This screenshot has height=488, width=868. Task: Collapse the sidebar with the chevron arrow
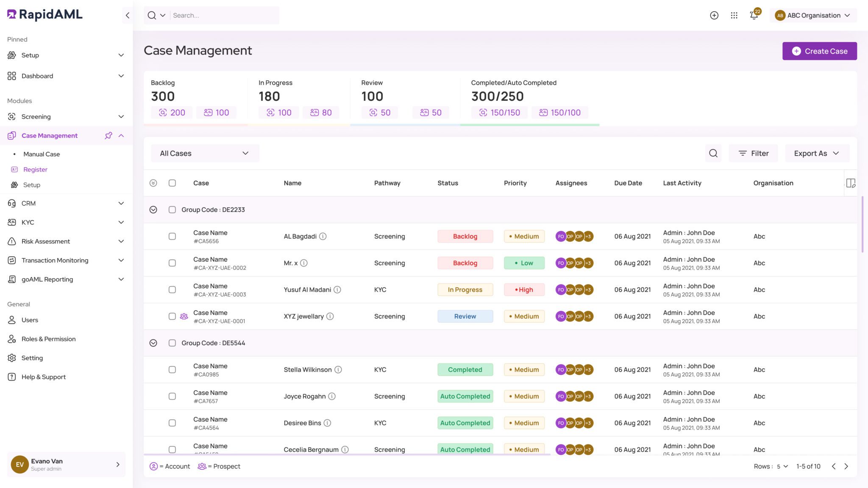click(x=127, y=15)
